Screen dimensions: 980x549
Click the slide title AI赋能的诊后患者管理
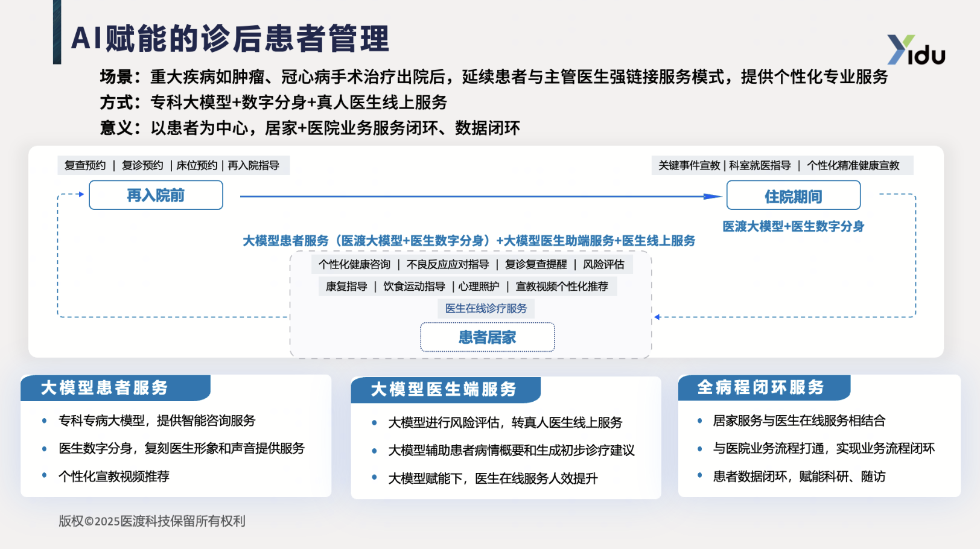pos(230,39)
